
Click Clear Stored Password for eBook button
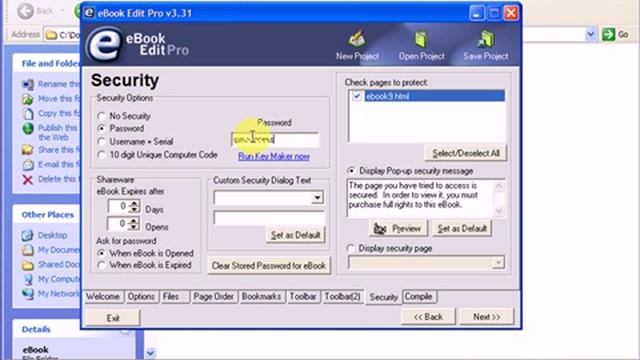(269, 266)
